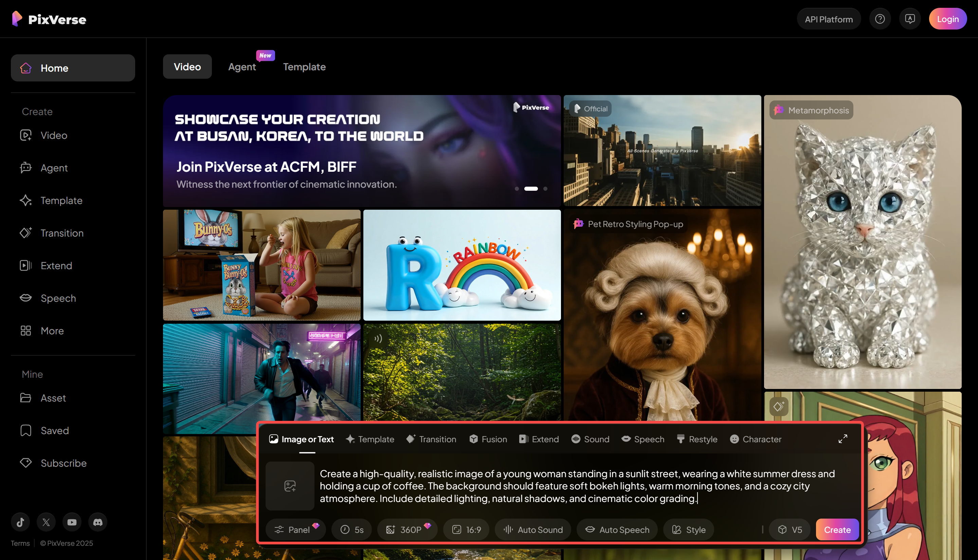Enable Auto Sound for the generation

click(533, 529)
